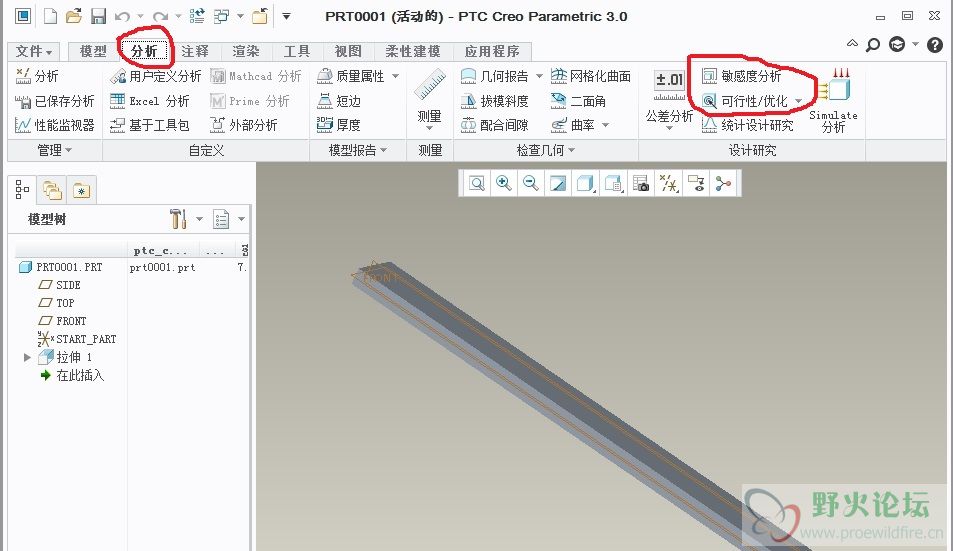This screenshot has width=953, height=551.
Task: Open 性能监视器
Action: pyautogui.click(x=54, y=125)
